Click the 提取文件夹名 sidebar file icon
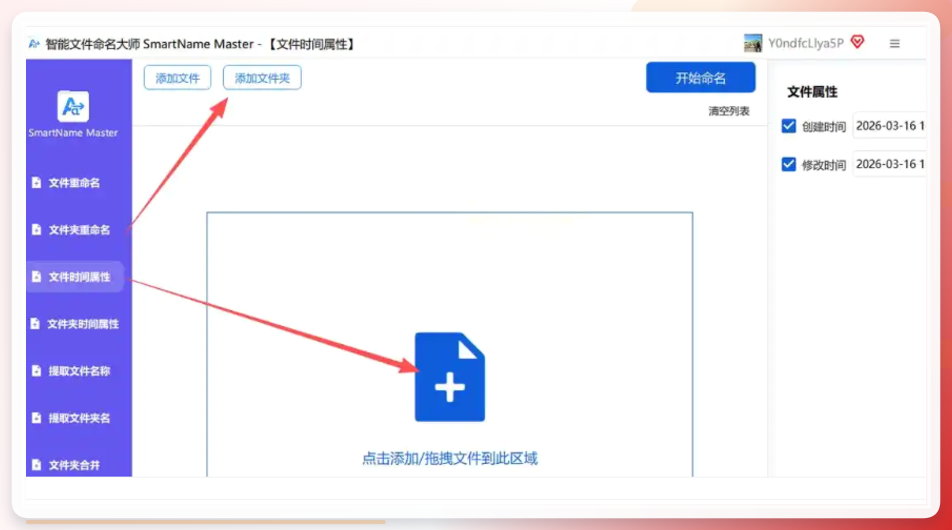This screenshot has height=530, width=952. tap(36, 418)
